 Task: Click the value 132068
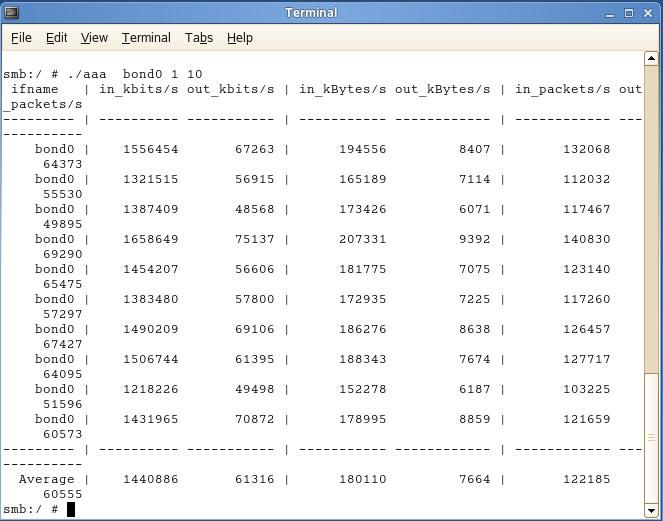[x=586, y=149]
